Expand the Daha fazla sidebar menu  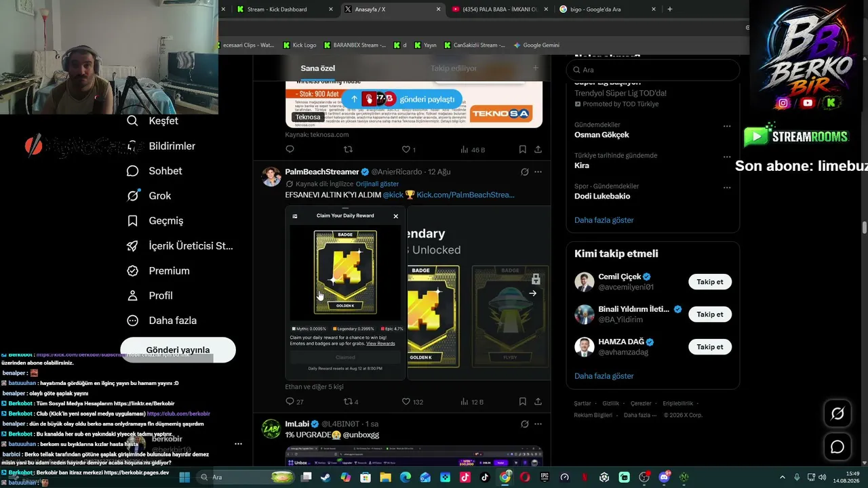(161, 321)
